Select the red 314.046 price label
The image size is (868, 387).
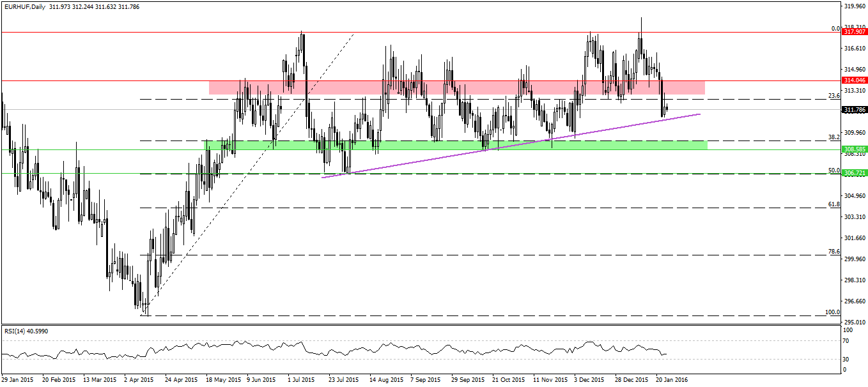[x=854, y=80]
